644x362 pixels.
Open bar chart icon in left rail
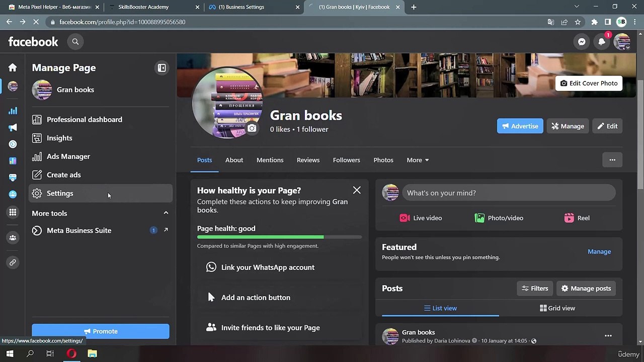pyautogui.click(x=13, y=111)
